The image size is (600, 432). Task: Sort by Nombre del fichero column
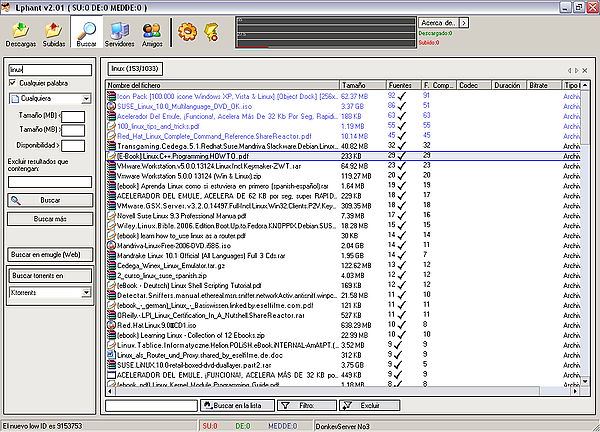(223, 85)
